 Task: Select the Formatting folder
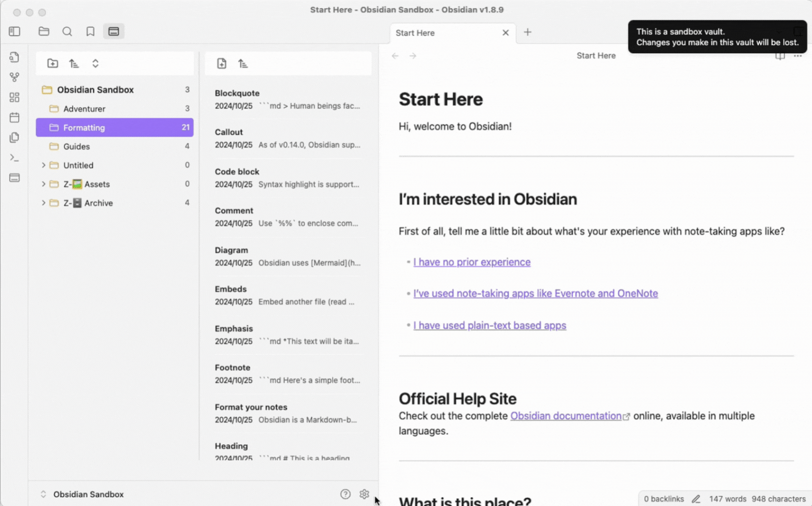click(115, 127)
